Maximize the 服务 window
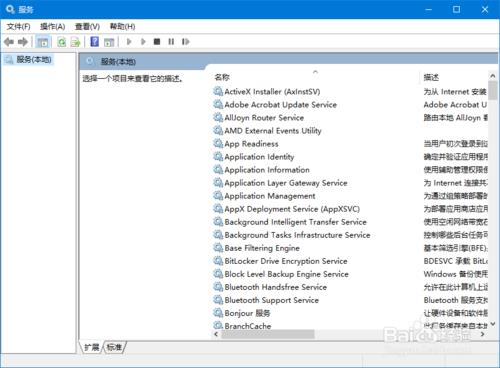The height and width of the screenshot is (368, 500). [456, 9]
